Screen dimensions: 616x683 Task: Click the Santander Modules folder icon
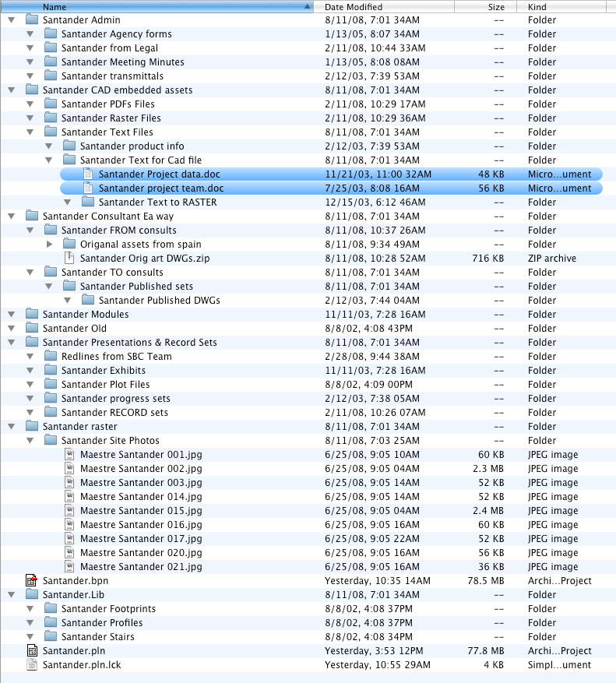(x=32, y=314)
